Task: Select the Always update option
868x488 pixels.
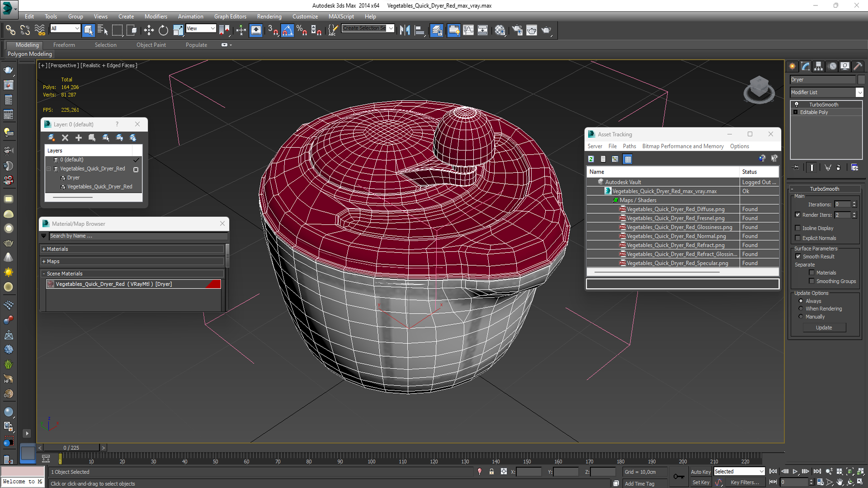Action: pyautogui.click(x=801, y=301)
